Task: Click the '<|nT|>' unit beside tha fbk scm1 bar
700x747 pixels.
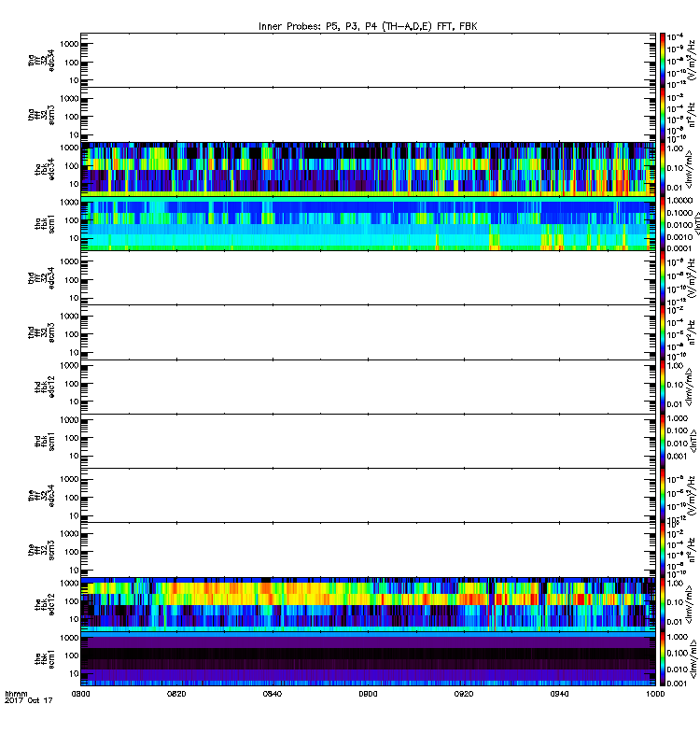Action: (697, 224)
